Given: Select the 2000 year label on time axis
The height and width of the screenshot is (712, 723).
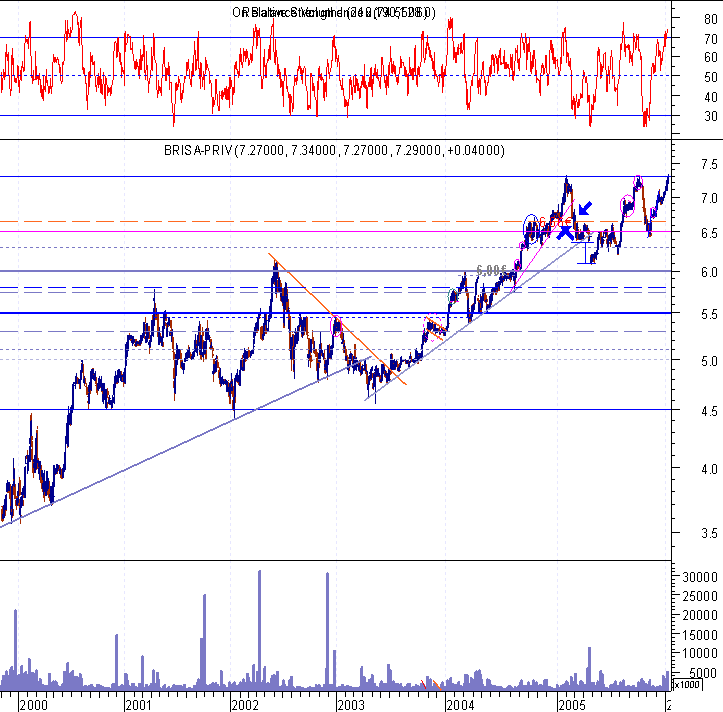Looking at the screenshot, I should click(x=34, y=705).
